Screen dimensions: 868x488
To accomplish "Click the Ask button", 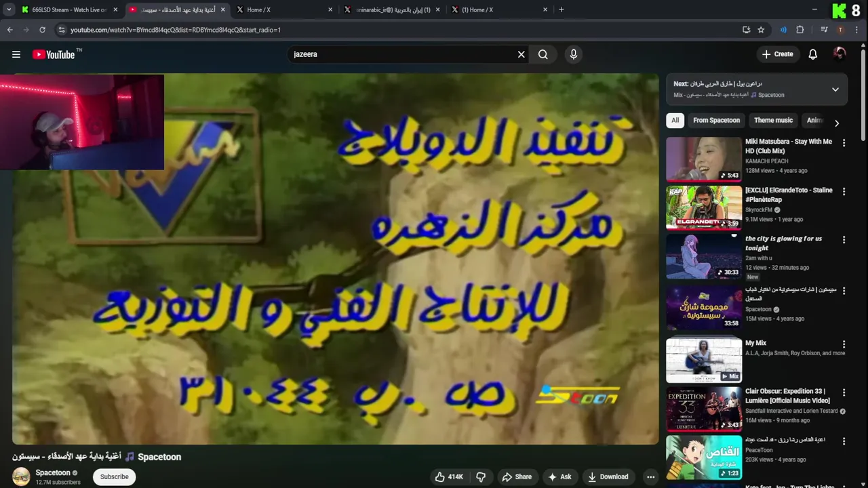I will click(x=559, y=476).
